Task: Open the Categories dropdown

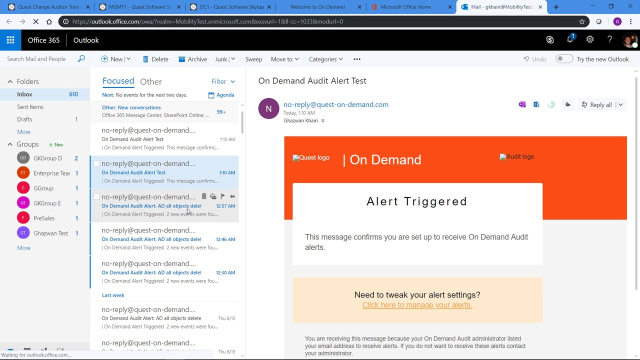Action: [x=326, y=59]
